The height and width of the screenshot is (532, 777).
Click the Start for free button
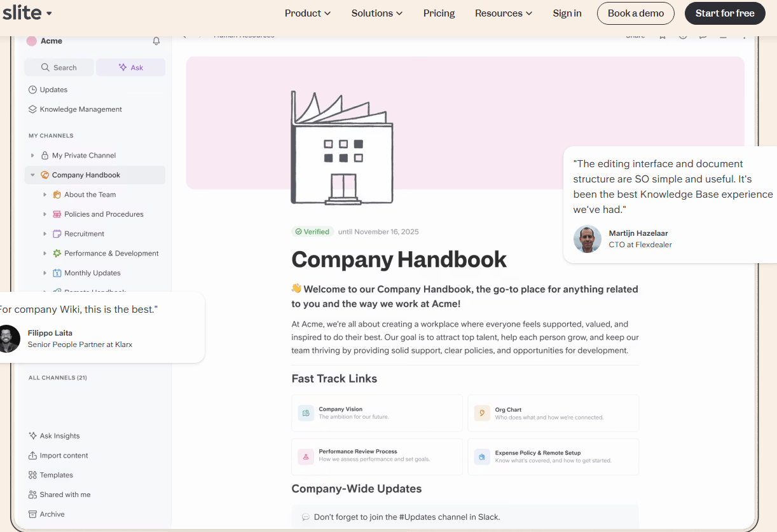click(x=725, y=13)
